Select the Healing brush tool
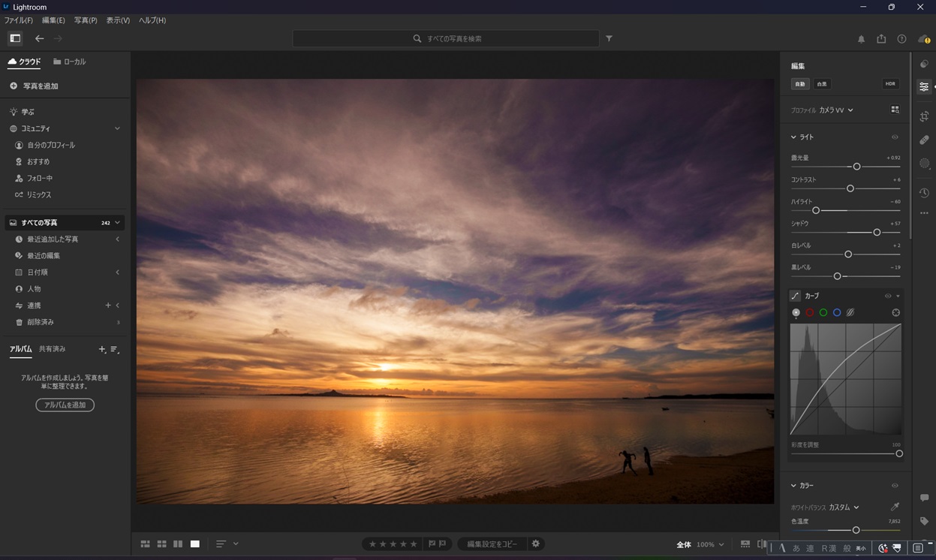The image size is (936, 560). 924,140
